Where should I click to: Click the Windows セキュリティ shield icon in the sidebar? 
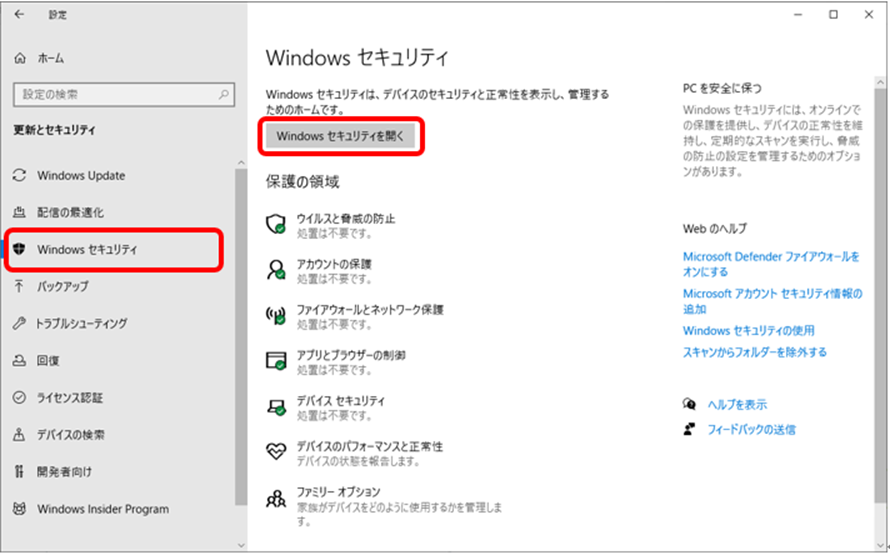click(20, 249)
